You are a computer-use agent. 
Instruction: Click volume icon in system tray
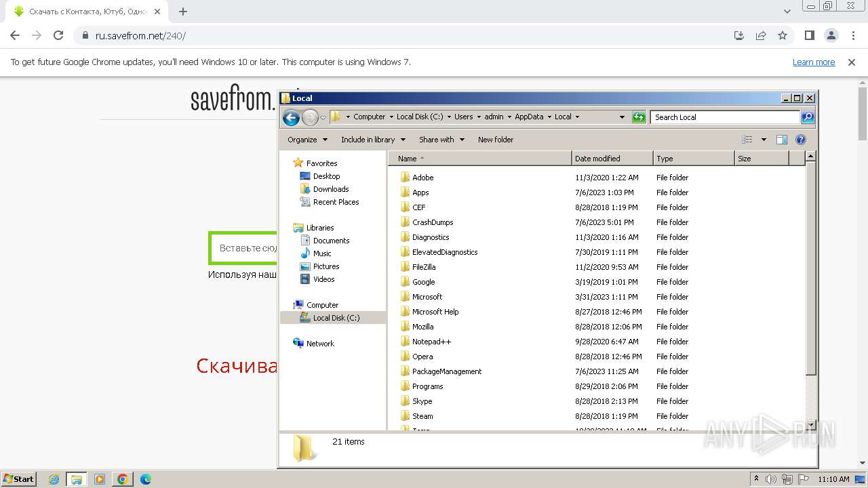[772, 479]
